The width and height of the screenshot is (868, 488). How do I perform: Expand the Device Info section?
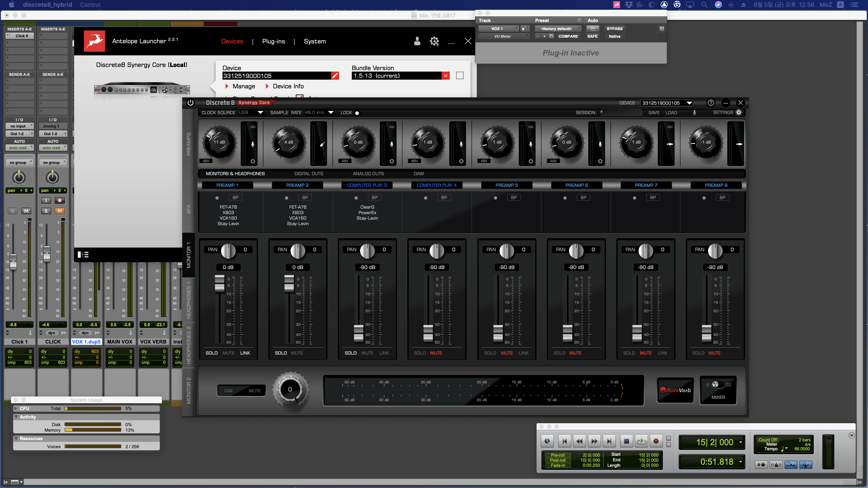coord(285,86)
